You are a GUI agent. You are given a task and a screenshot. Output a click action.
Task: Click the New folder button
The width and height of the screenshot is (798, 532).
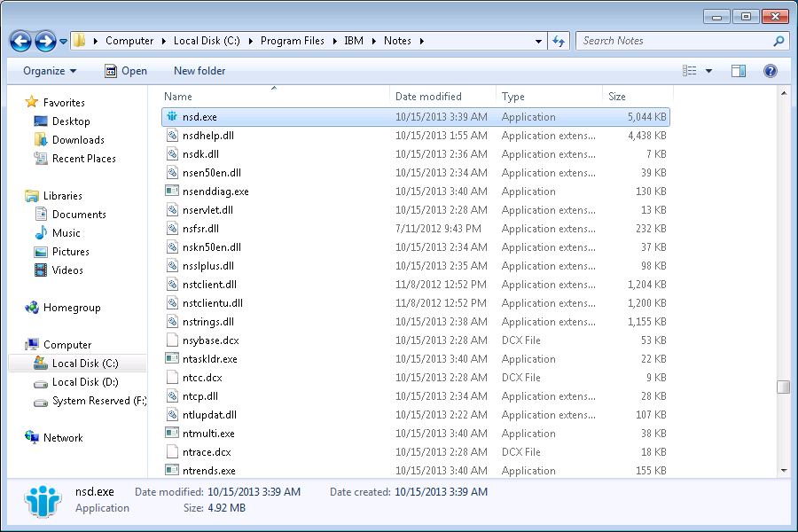pyautogui.click(x=199, y=71)
